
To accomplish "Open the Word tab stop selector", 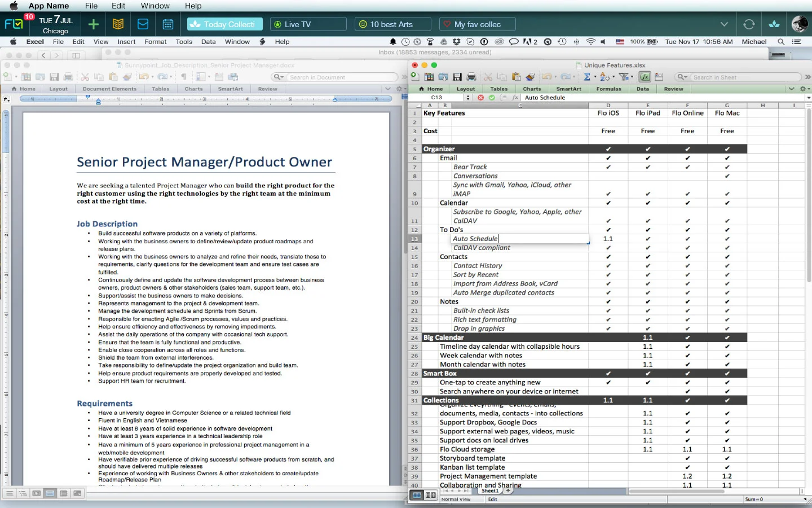I will (6, 99).
